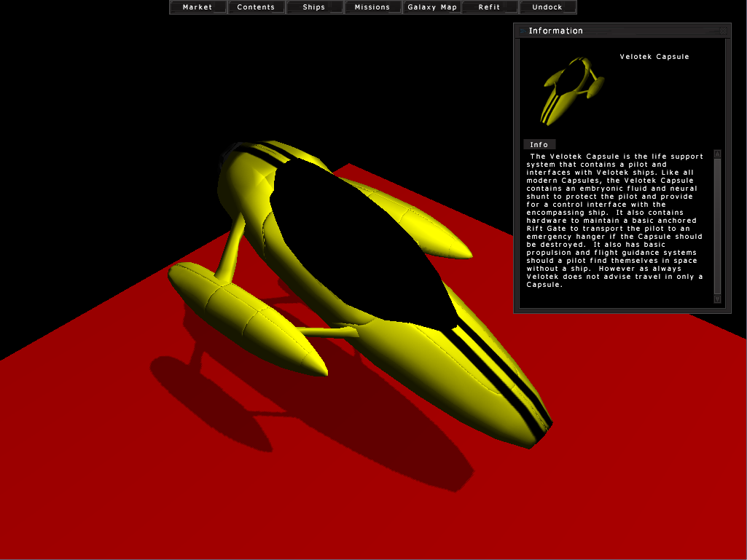Click the scroll down arrow in Info text

[x=717, y=299]
